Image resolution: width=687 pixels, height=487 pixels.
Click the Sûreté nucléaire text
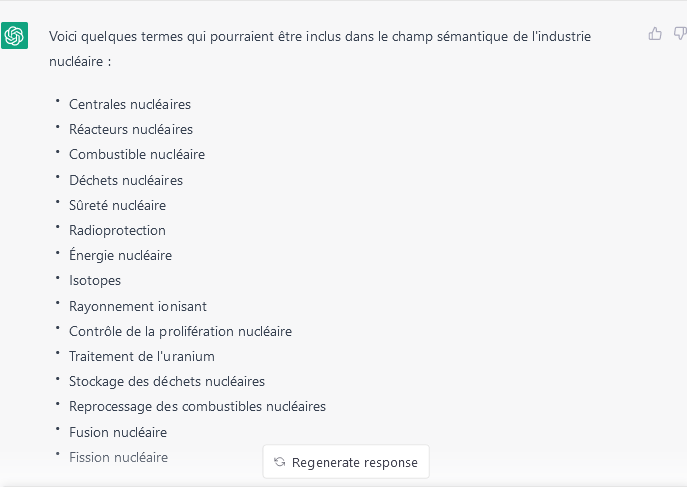click(117, 205)
